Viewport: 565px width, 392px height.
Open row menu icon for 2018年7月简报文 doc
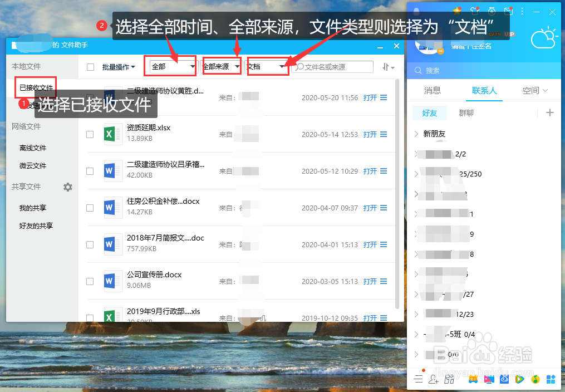[384, 244]
